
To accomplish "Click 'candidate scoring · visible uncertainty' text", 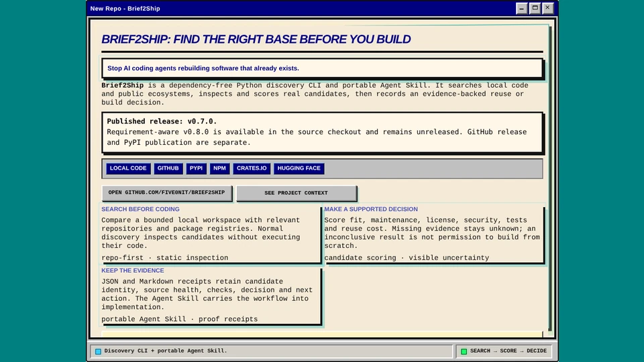I will (407, 257).
